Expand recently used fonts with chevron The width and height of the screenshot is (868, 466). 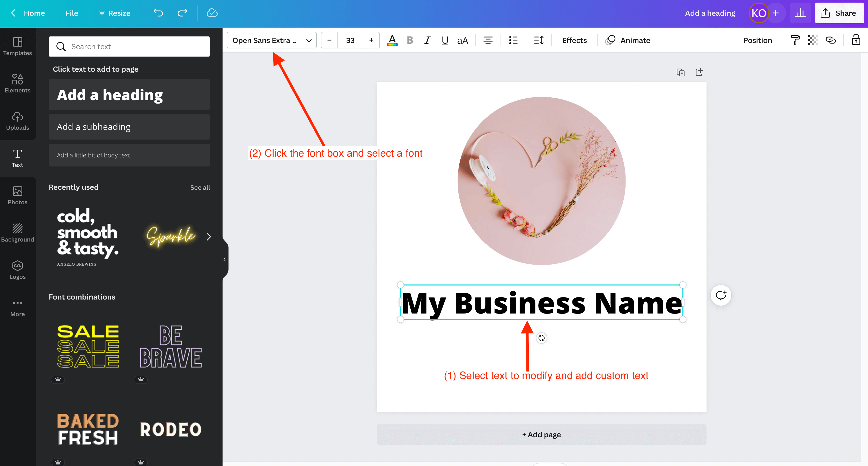tap(209, 237)
